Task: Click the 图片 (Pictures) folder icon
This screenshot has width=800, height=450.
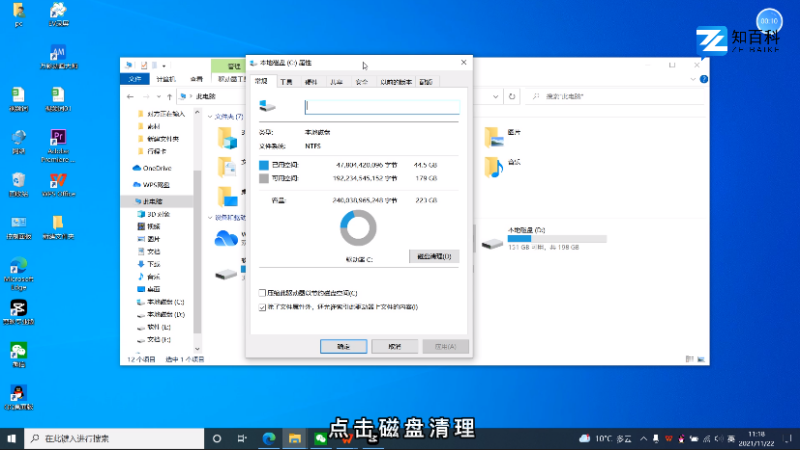Action: click(492, 136)
